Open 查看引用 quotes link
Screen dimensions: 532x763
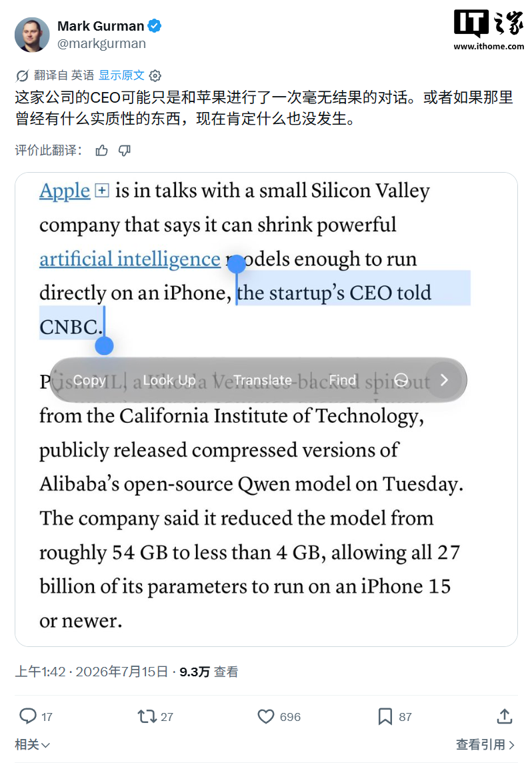tap(485, 744)
